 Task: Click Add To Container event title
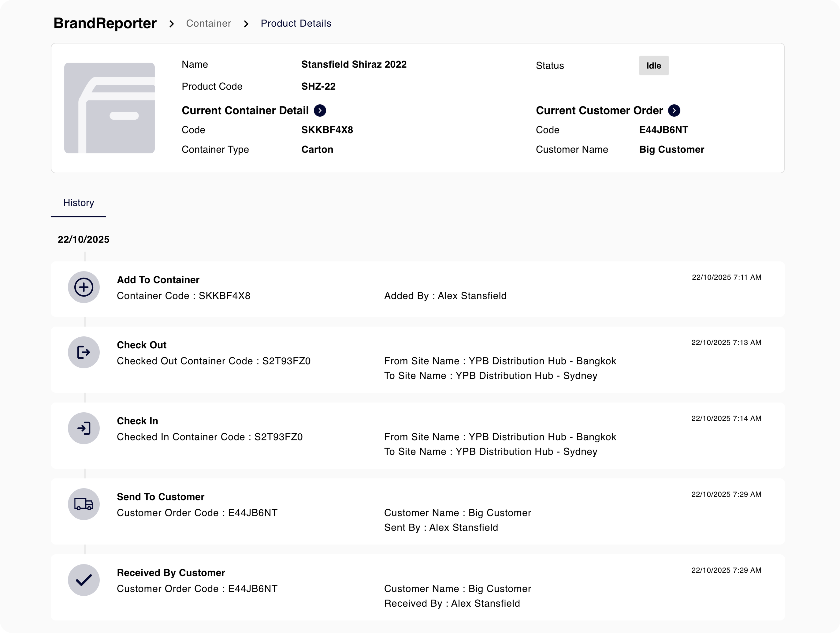(x=158, y=280)
